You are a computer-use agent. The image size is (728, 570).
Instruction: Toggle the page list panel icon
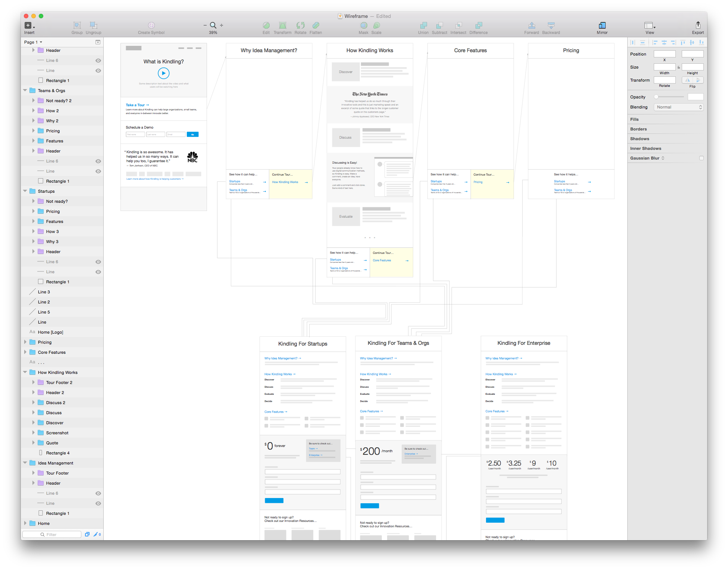pos(98,42)
